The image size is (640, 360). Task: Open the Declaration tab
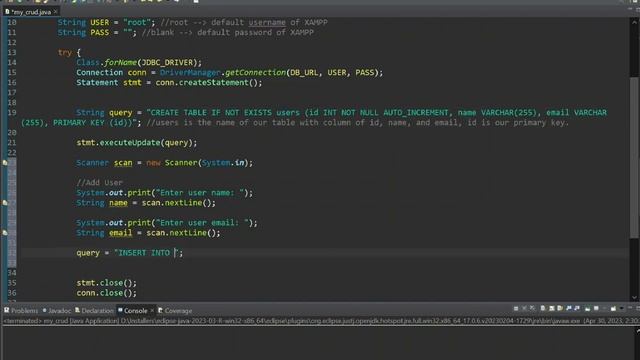94,311
